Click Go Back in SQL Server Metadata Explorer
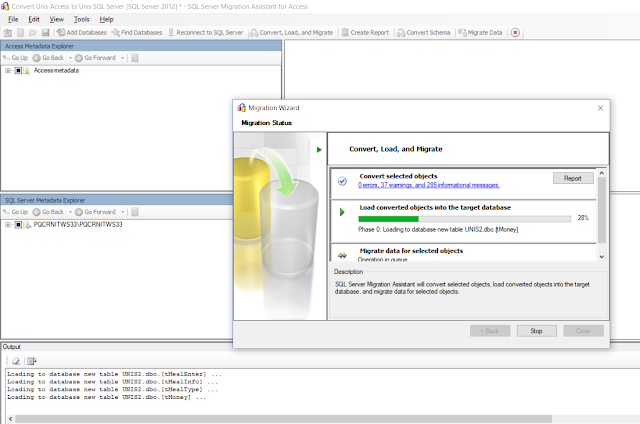640x424 pixels. (x=49, y=212)
